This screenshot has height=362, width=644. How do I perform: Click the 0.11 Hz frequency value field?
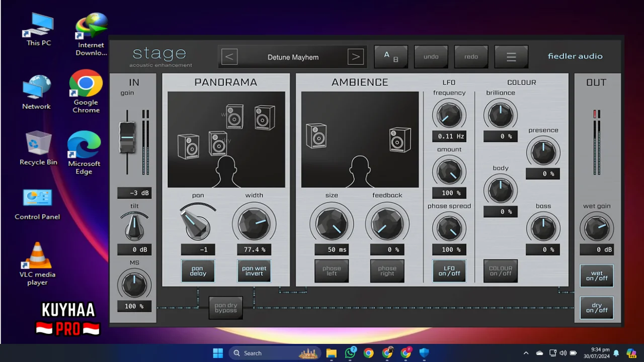(x=449, y=136)
